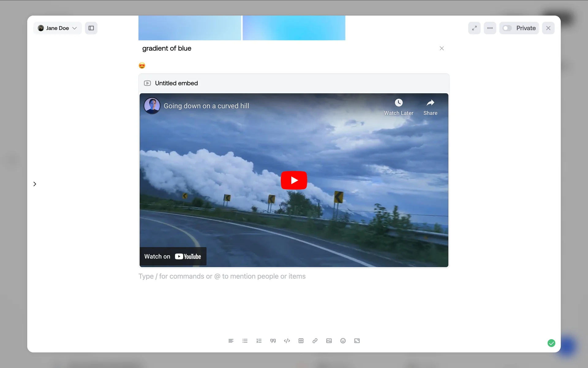Screen dimensions: 588x368
Task: Toggle the sidebar panel icon
Action: pyautogui.click(x=91, y=28)
